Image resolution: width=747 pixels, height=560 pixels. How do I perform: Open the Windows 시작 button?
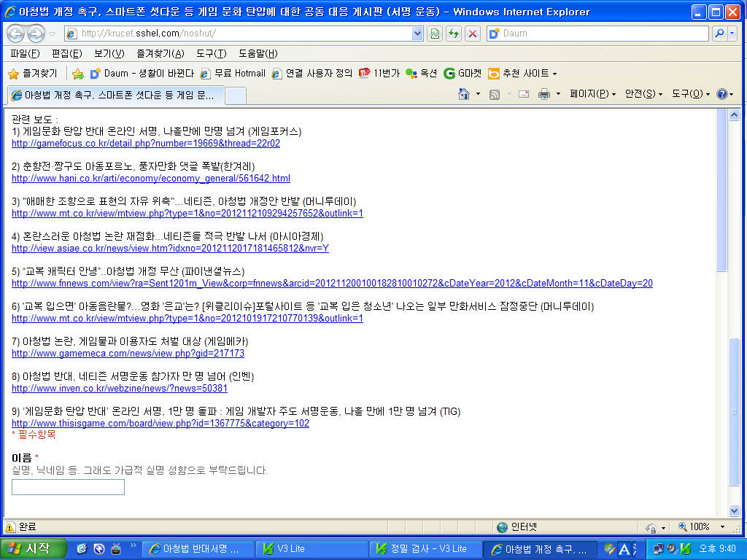pos(34,548)
